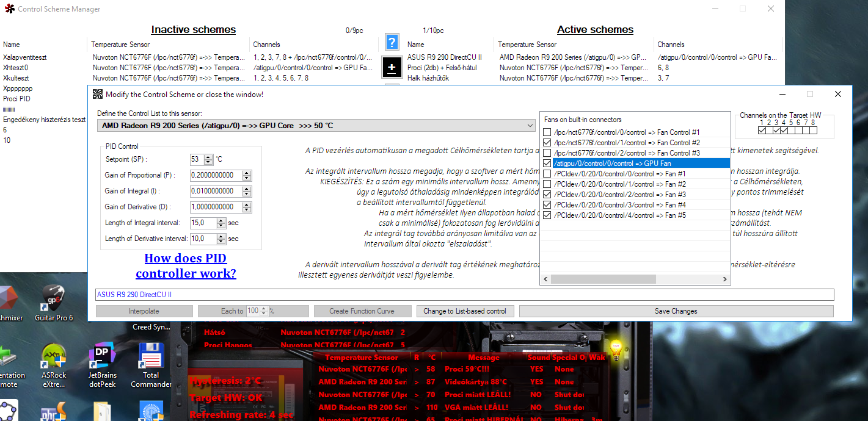The image size is (868, 421).
Task: Click the Control Scheme Manager title bar icon
Action: pyautogui.click(x=10, y=9)
